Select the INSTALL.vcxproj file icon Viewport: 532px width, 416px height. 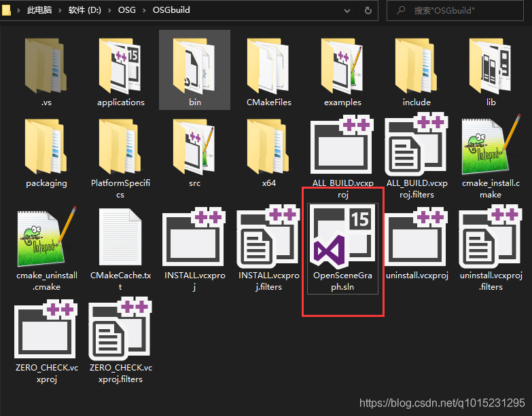pyautogui.click(x=194, y=236)
